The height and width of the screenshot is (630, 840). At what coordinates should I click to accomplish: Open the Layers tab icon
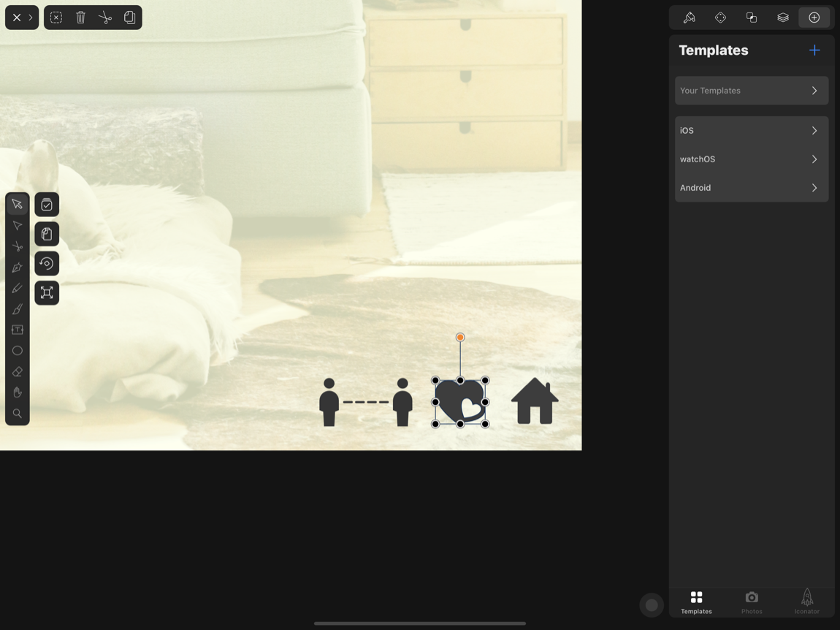782,18
